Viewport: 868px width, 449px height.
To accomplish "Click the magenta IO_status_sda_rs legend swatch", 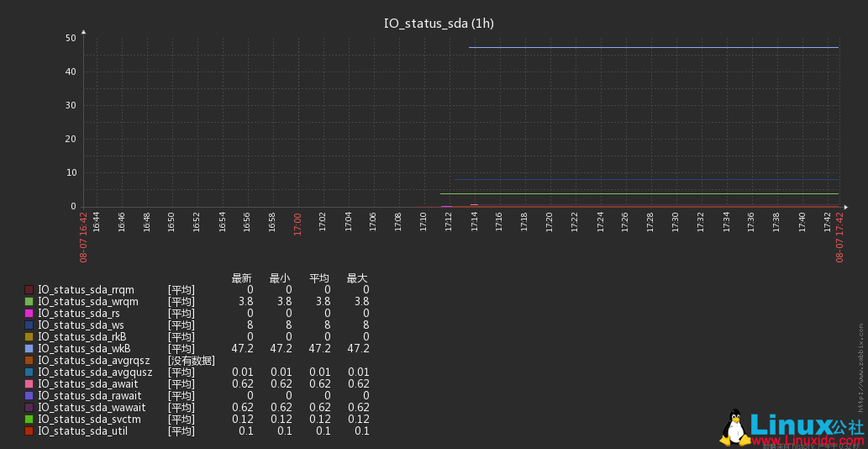I will [29, 314].
